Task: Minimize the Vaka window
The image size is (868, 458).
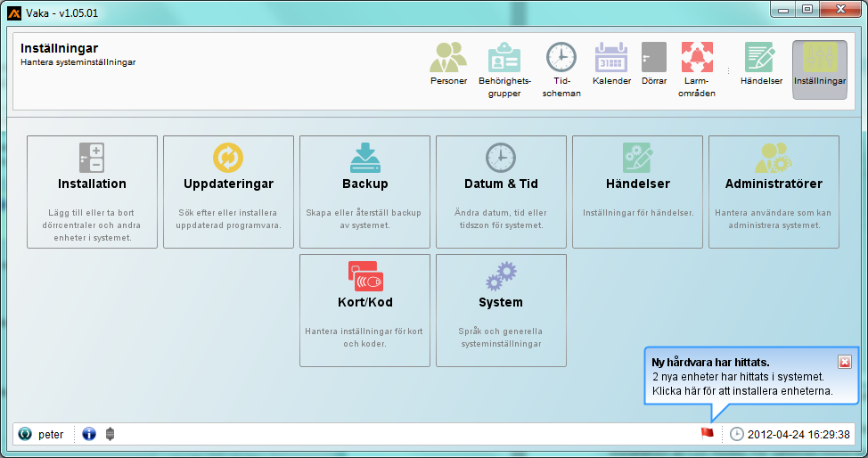Action: (782, 10)
